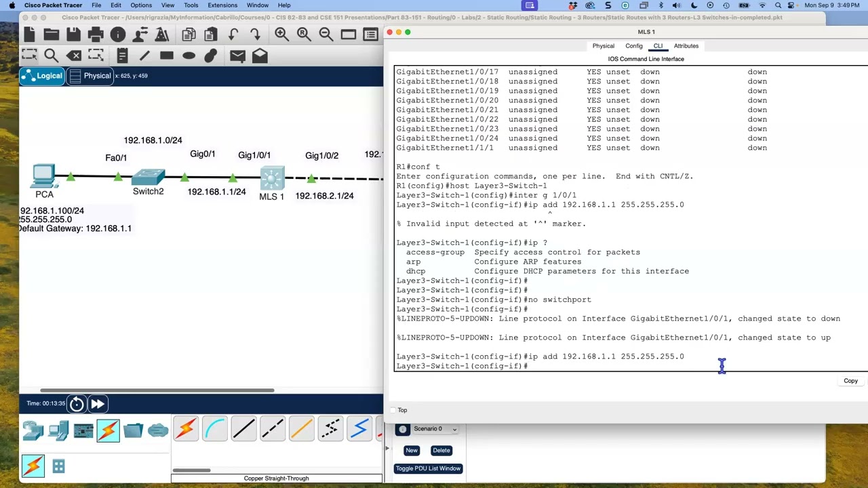Reset zoom with the R magnifier
Image resolution: width=868 pixels, height=488 pixels.
[x=304, y=34]
